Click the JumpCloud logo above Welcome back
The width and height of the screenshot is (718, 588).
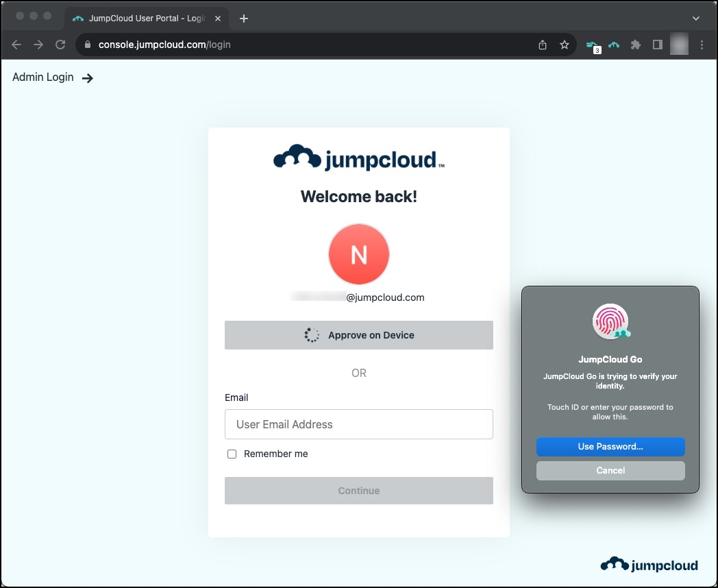coord(358,158)
